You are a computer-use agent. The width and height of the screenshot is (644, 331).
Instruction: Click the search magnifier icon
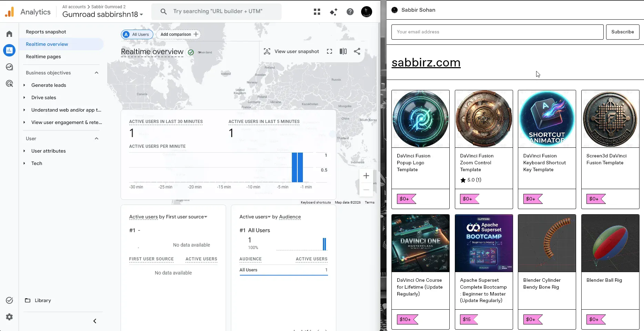tap(164, 11)
